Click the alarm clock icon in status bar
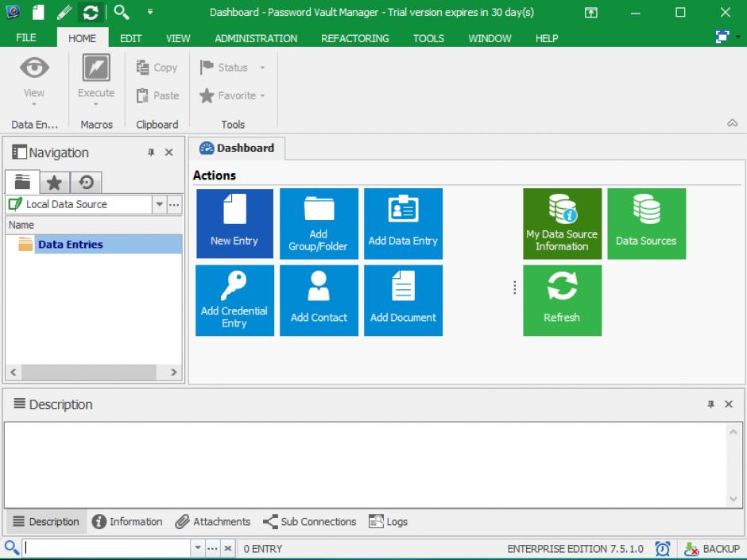This screenshot has width=747, height=560. 662,549
